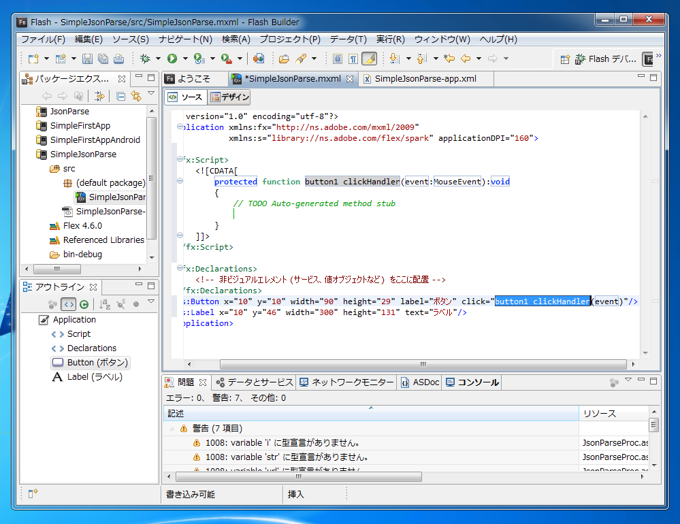Click the Open Type folder icon
Viewport: 680px width, 524px height.
284,59
